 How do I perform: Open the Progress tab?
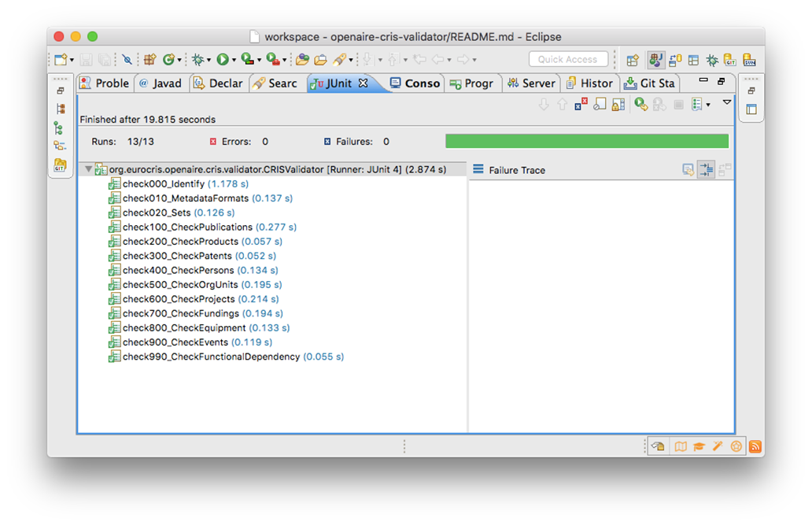(472, 83)
